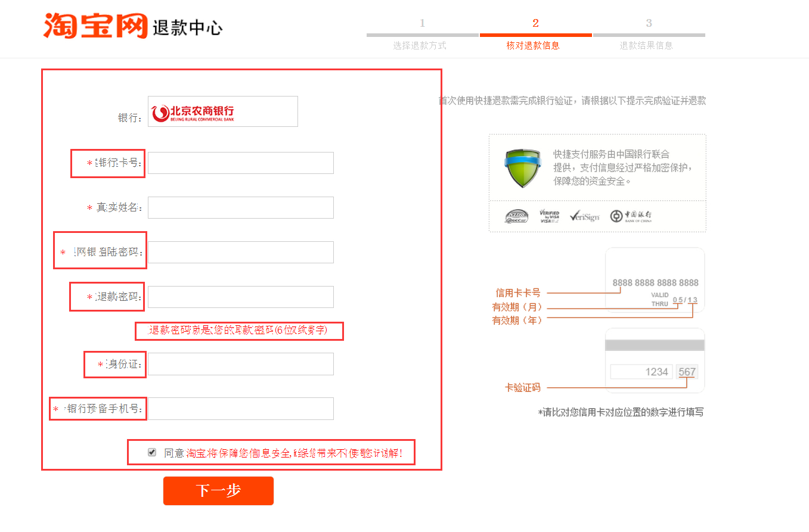
Task: Toggle the agreement checkbox next to 同意
Action: [x=152, y=453]
